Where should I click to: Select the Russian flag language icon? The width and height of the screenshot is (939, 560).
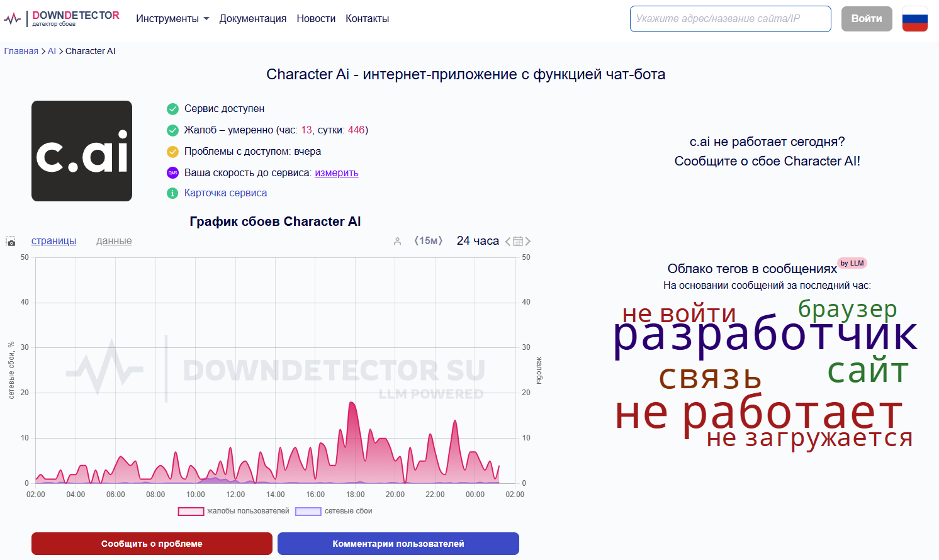coord(914,19)
